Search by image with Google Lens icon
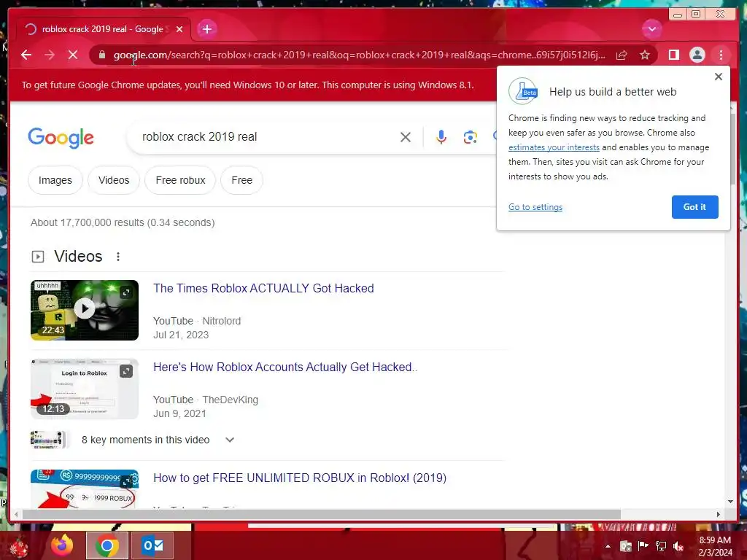The width and height of the screenshot is (747, 560). pyautogui.click(x=471, y=137)
